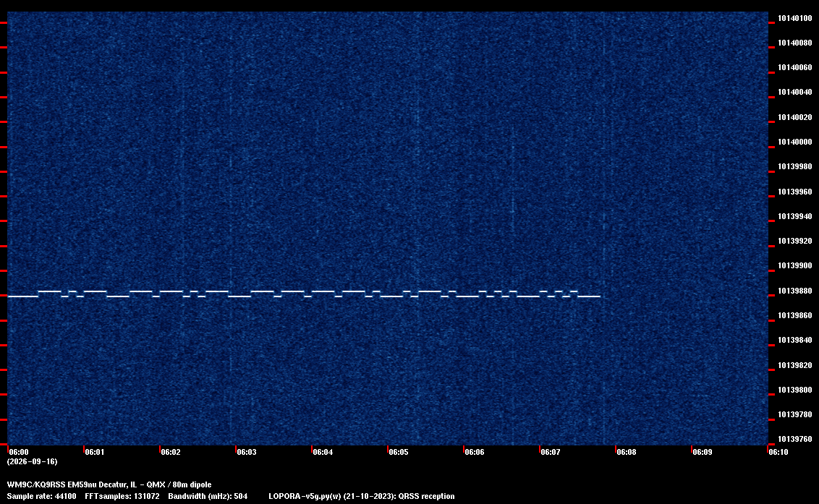
Task: Click the 10139760 frequency label
Action: click(x=795, y=439)
